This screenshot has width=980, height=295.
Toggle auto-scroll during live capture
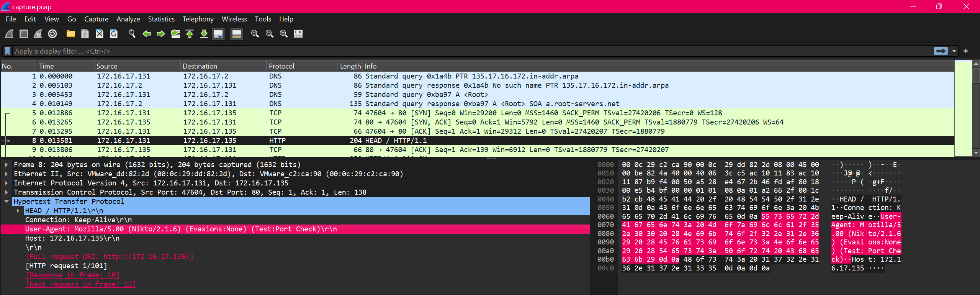218,34
